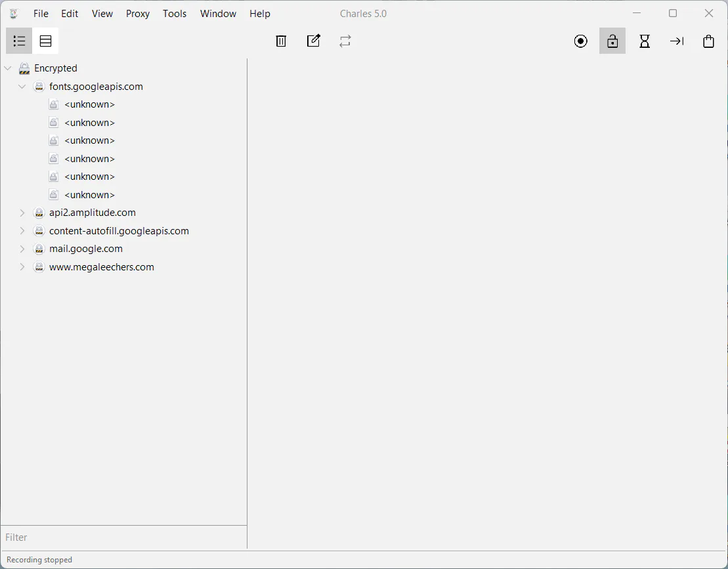Click the Charles app logo icon
The height and width of the screenshot is (569, 728).
coord(14,14)
